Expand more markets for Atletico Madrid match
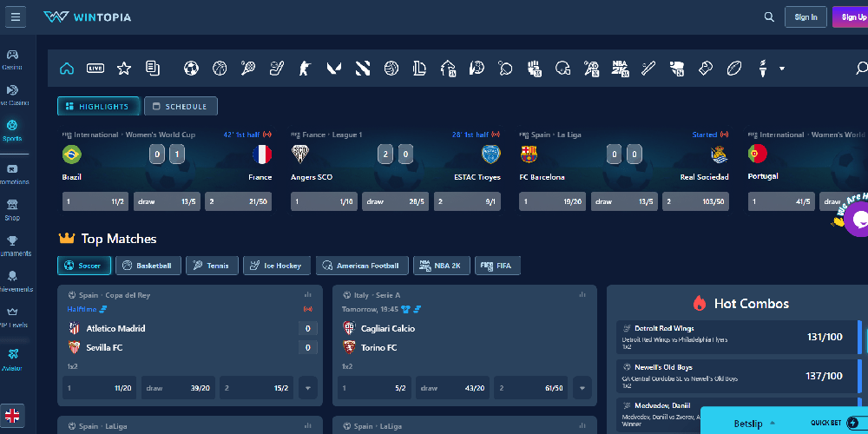The image size is (868, 434). (307, 388)
